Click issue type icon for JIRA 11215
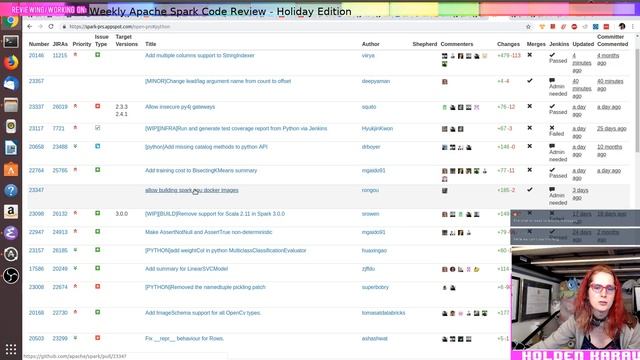This screenshot has width=640, height=360. pyautogui.click(x=98, y=55)
